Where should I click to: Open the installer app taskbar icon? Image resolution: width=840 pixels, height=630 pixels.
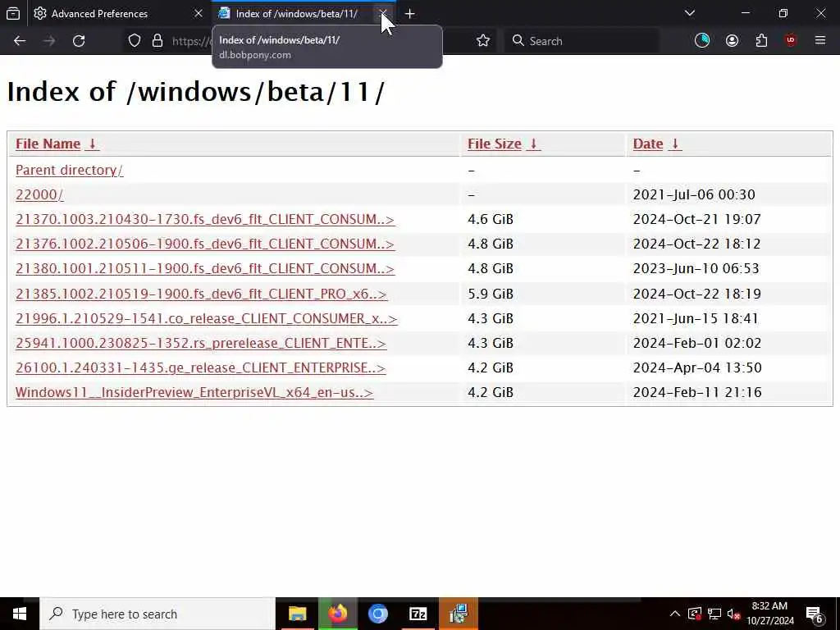pos(459,614)
